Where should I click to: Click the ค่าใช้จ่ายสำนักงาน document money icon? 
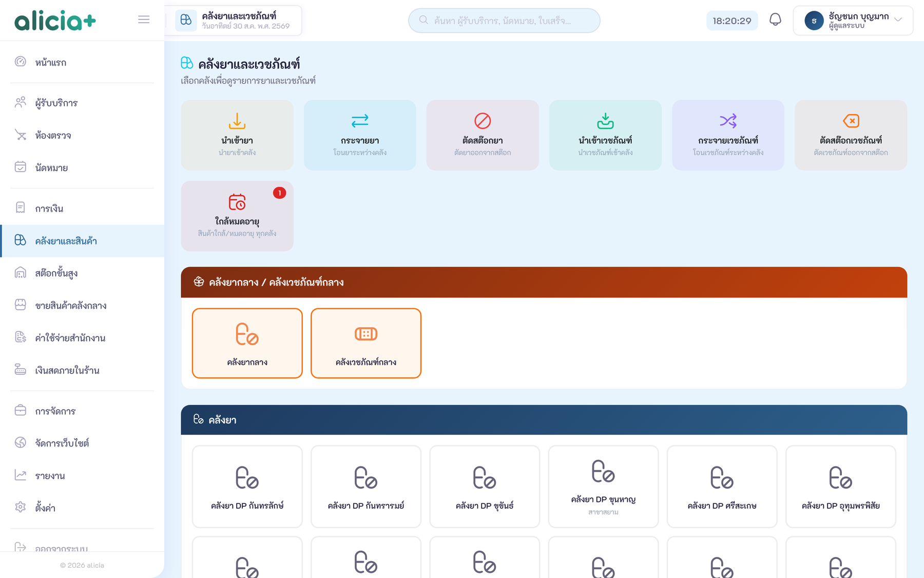21,337
